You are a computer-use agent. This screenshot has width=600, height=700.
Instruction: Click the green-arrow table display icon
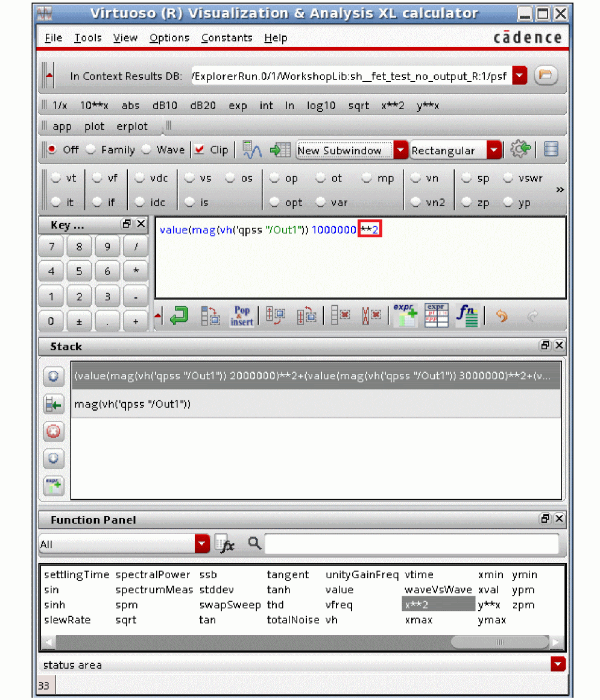point(280,150)
